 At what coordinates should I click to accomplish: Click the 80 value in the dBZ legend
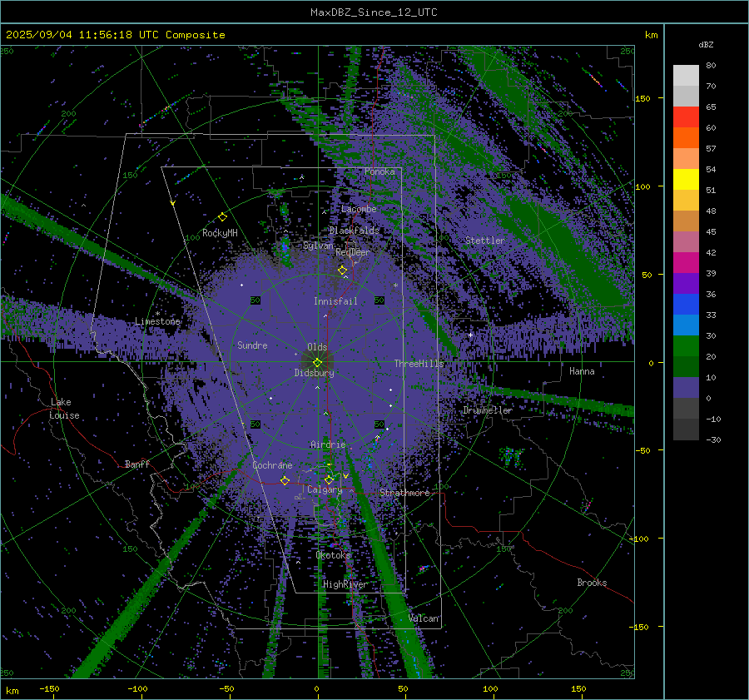pyautogui.click(x=711, y=66)
